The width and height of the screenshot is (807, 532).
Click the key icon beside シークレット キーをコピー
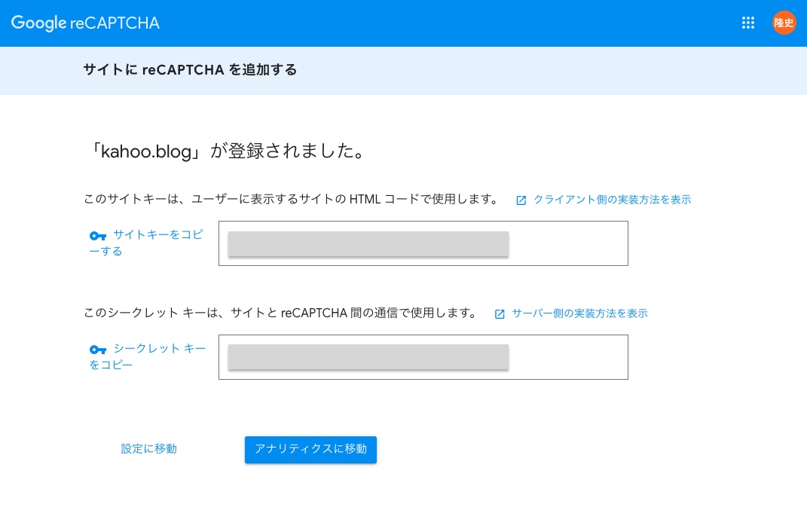point(98,350)
